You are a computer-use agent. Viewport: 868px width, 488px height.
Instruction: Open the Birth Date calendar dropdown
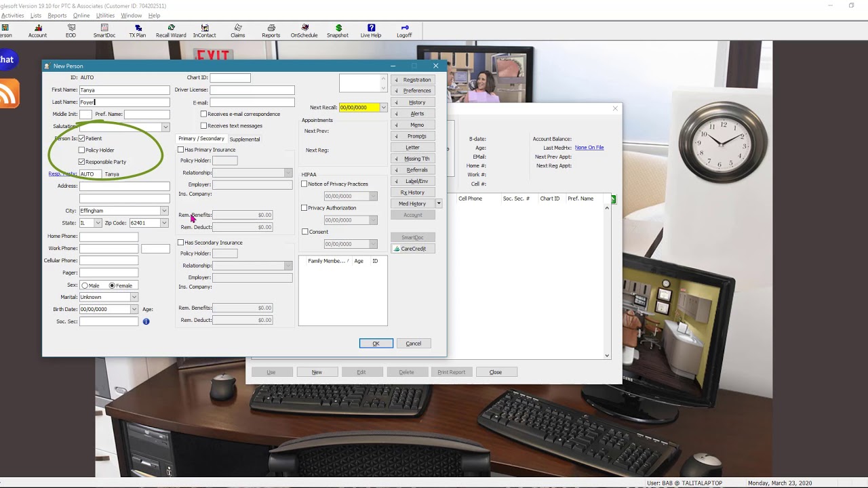coord(134,309)
